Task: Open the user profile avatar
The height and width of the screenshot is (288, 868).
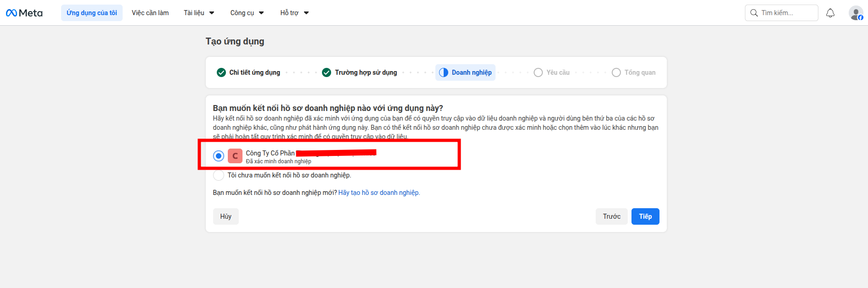Action: point(856,13)
